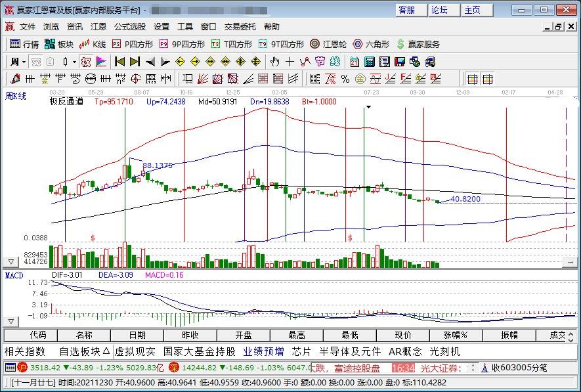Screen dimensions: 581x392
Task: Open the 周 period dropdown arrow
Action: 24,62
